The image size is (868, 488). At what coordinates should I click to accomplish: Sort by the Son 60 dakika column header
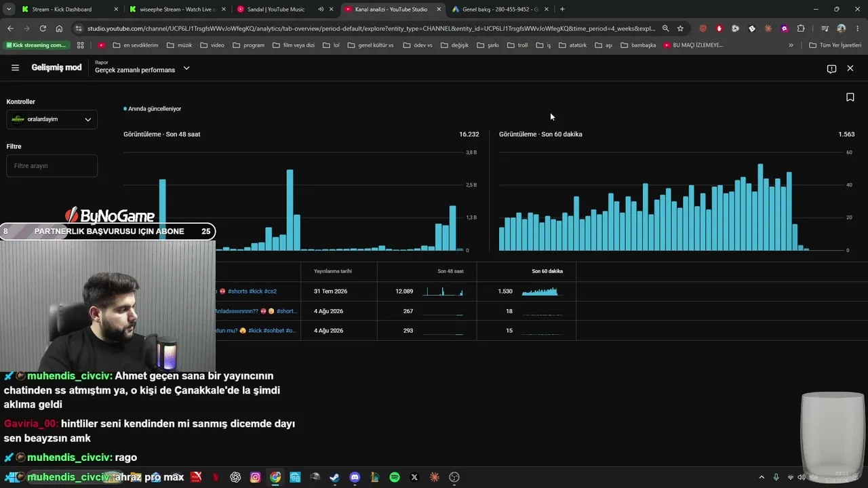[547, 271]
